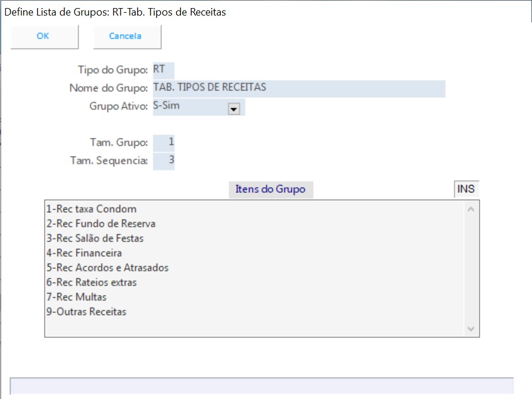
Task: Click the INS mode indicator
Action: (x=466, y=189)
